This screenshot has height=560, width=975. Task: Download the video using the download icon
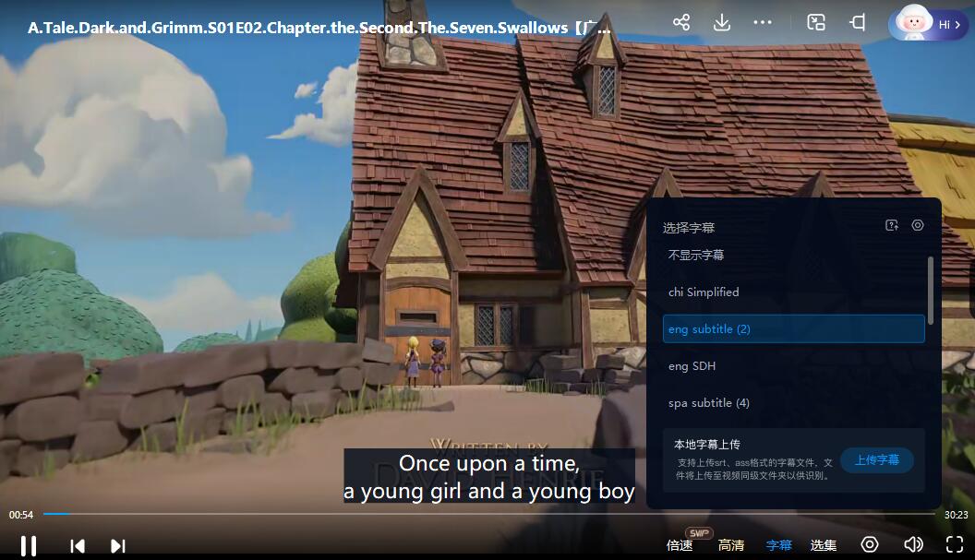coord(721,23)
